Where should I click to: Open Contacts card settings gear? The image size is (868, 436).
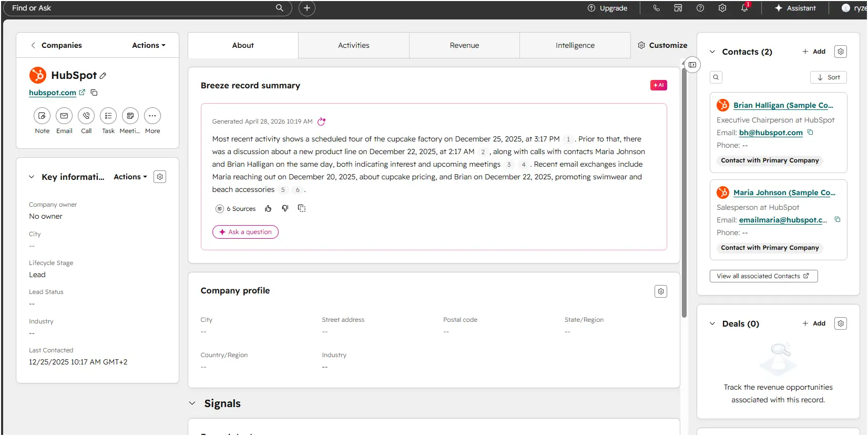[x=841, y=52]
